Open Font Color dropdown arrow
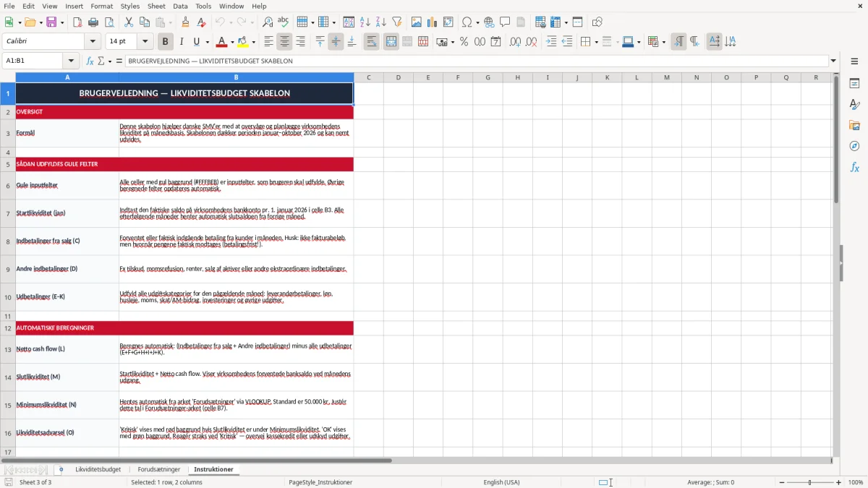868x488 pixels. pyautogui.click(x=232, y=42)
